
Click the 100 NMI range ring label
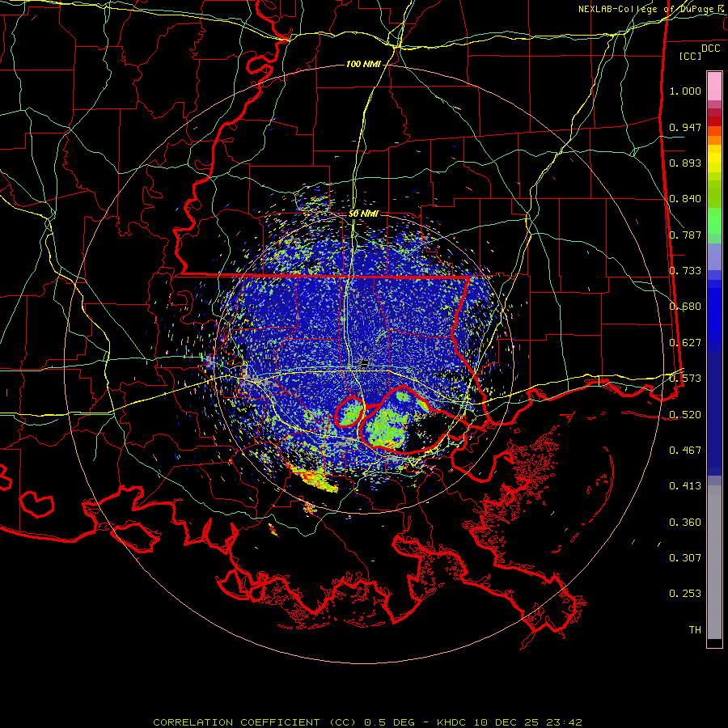(363, 64)
